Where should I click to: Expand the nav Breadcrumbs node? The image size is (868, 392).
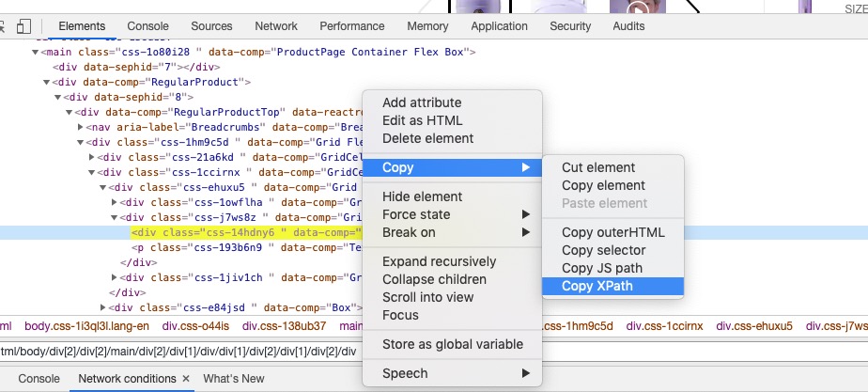click(81, 127)
